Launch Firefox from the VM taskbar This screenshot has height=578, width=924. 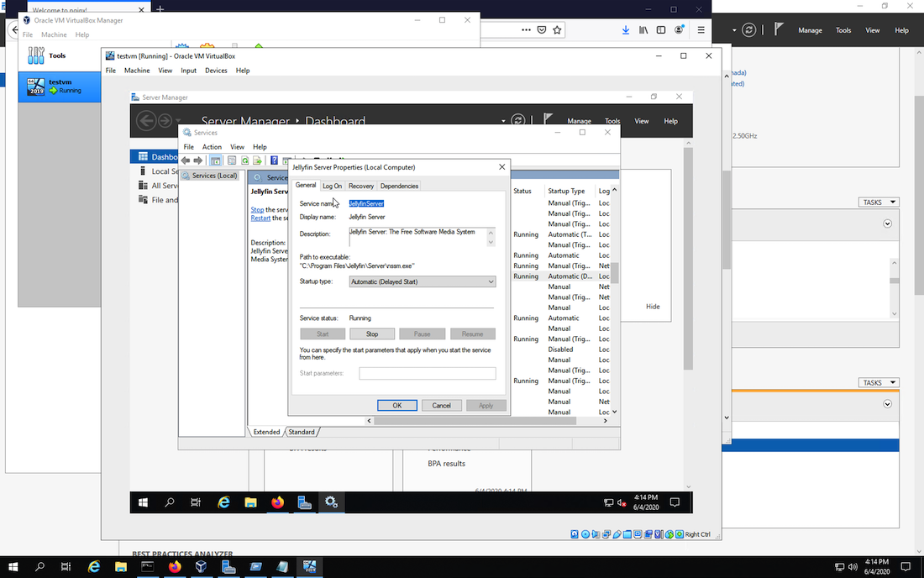[x=277, y=502]
